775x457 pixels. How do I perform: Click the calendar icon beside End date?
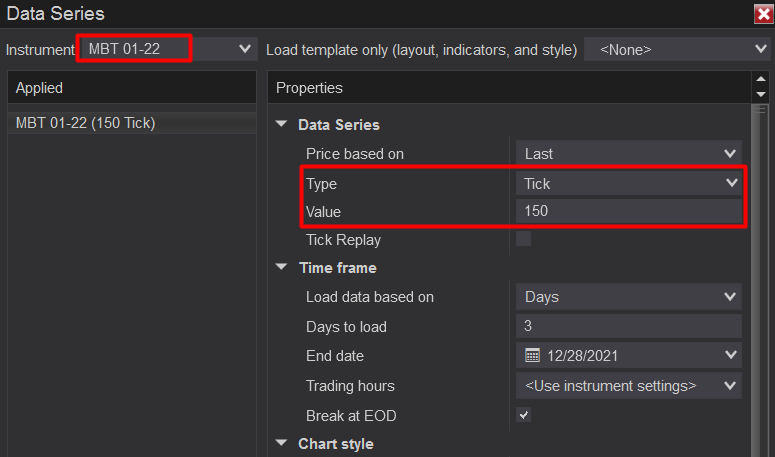(x=532, y=355)
